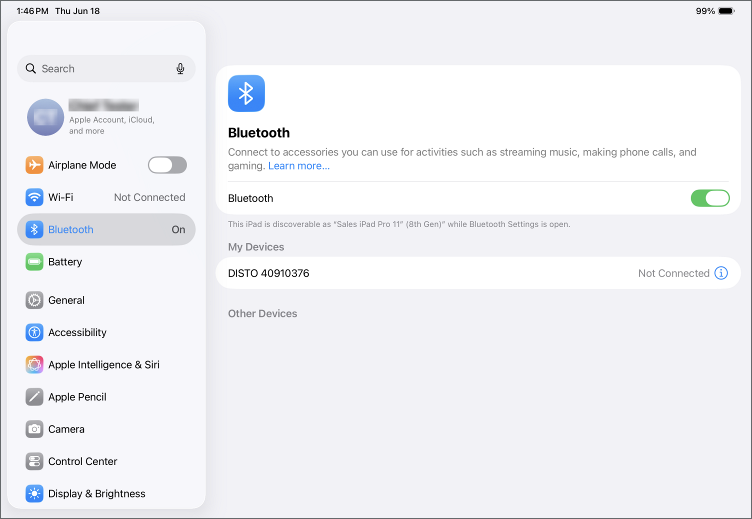Click the orange Airplane Mode icon
The image size is (752, 519).
pyautogui.click(x=35, y=165)
